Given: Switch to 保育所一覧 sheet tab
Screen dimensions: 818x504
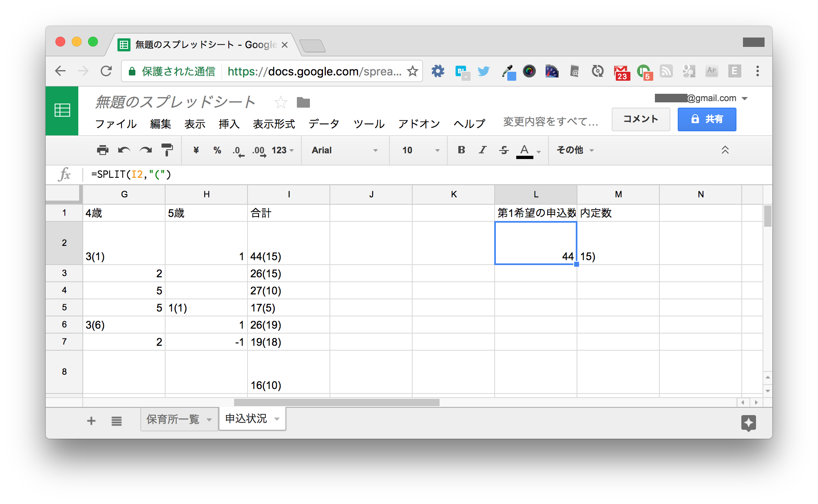Looking at the screenshot, I should (173, 419).
